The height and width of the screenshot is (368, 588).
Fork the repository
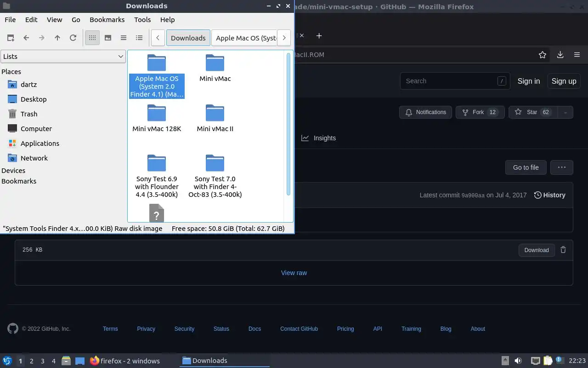pos(480,112)
